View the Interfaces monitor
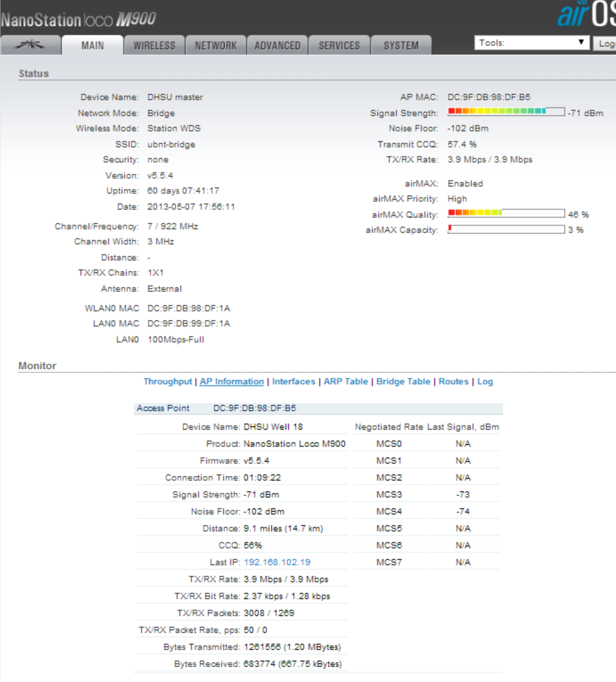 (293, 381)
